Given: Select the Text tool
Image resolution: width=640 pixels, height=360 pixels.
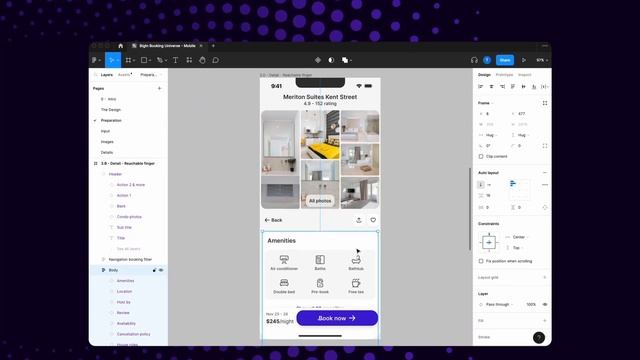Looking at the screenshot, I should point(176,60).
